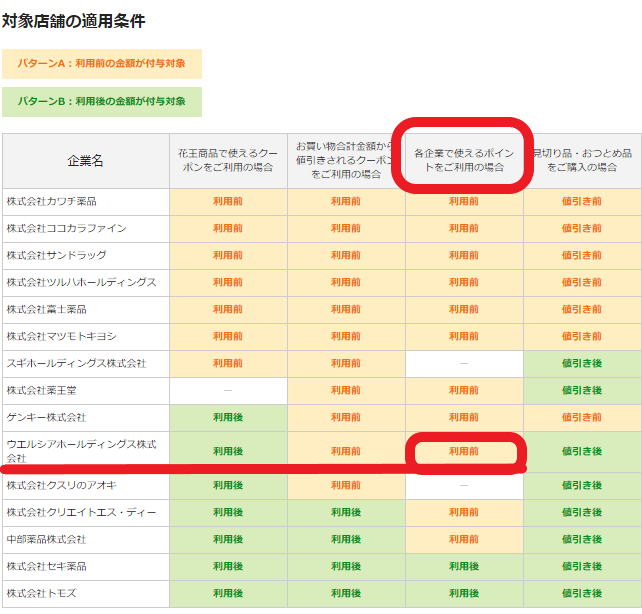Click クスリのアオキ row's 値引き後 cell

tap(582, 485)
